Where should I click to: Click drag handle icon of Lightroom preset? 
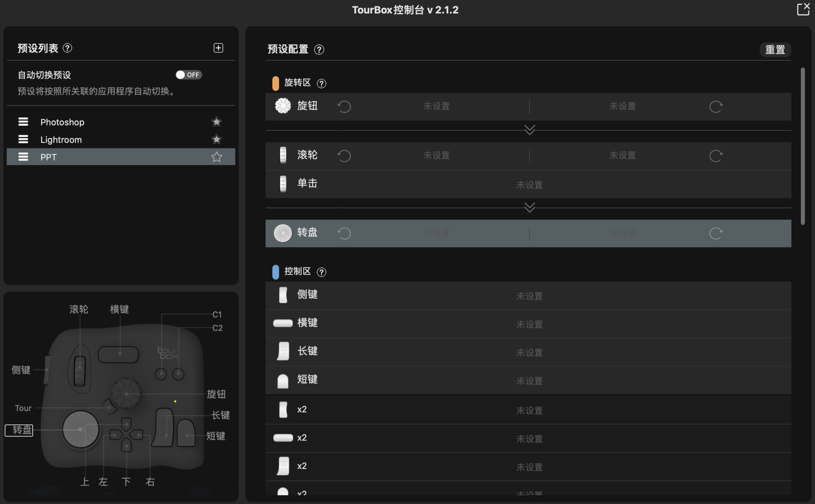(23, 139)
